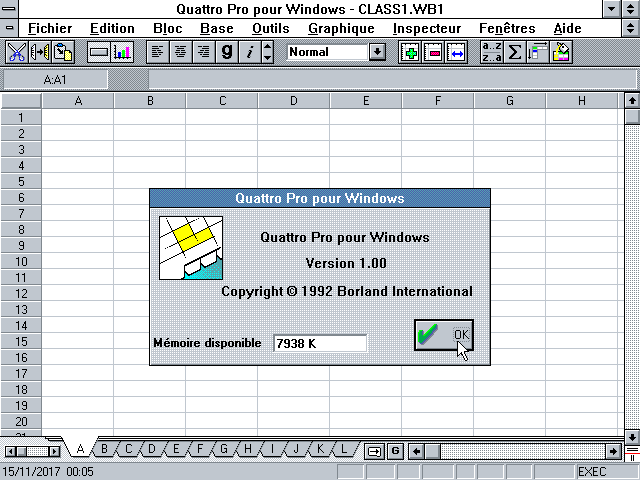Click the Mémoire disponible 7938 K field
The height and width of the screenshot is (480, 640).
click(x=320, y=343)
